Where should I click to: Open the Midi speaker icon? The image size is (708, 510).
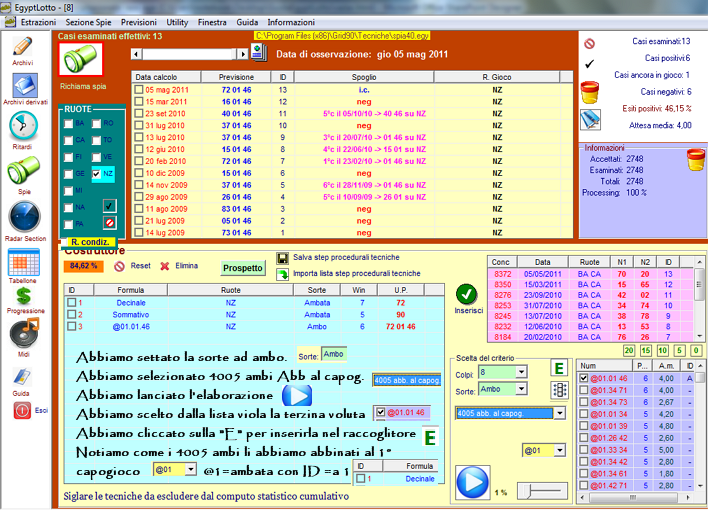(x=24, y=332)
